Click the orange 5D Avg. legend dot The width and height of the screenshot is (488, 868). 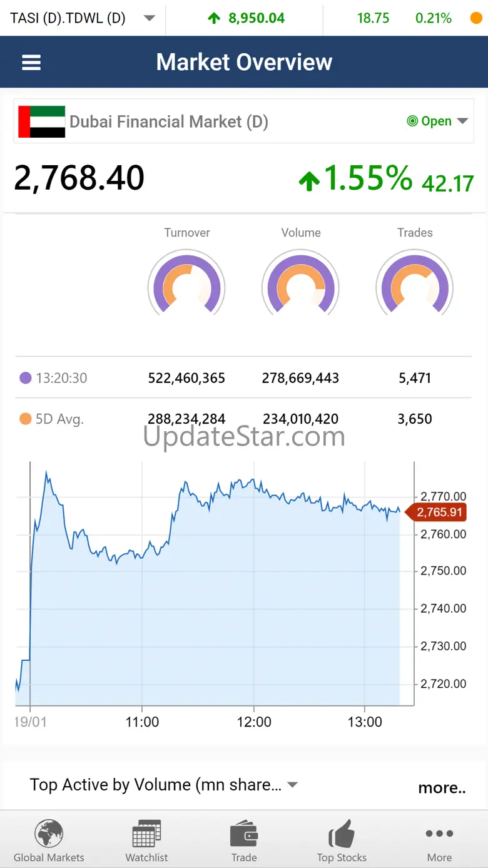(26, 419)
